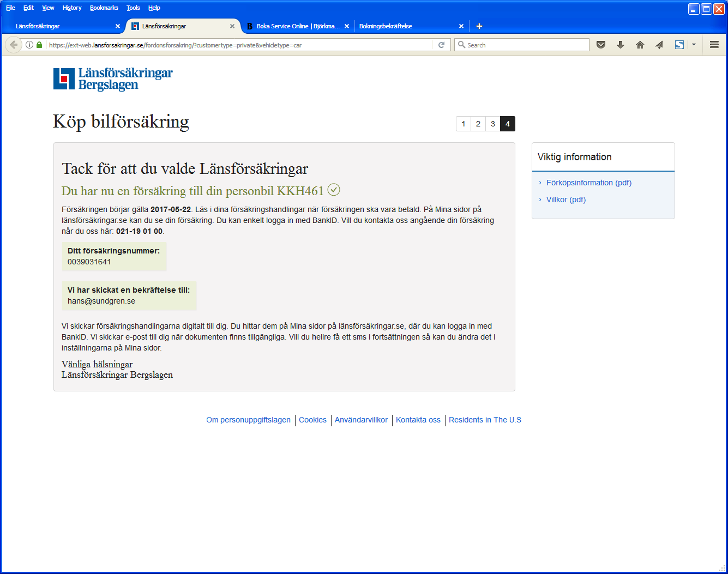Click the green checkmark circle icon
Viewport: 728px width, 574px height.
click(x=334, y=190)
